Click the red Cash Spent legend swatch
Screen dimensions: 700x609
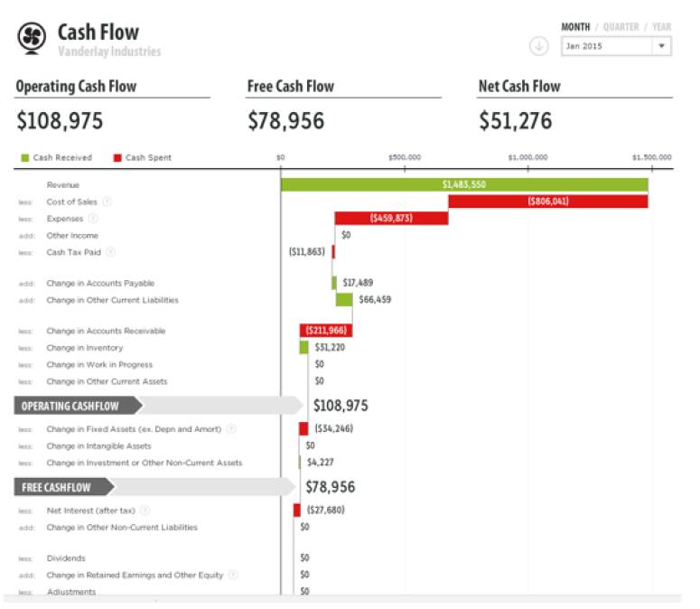117,157
